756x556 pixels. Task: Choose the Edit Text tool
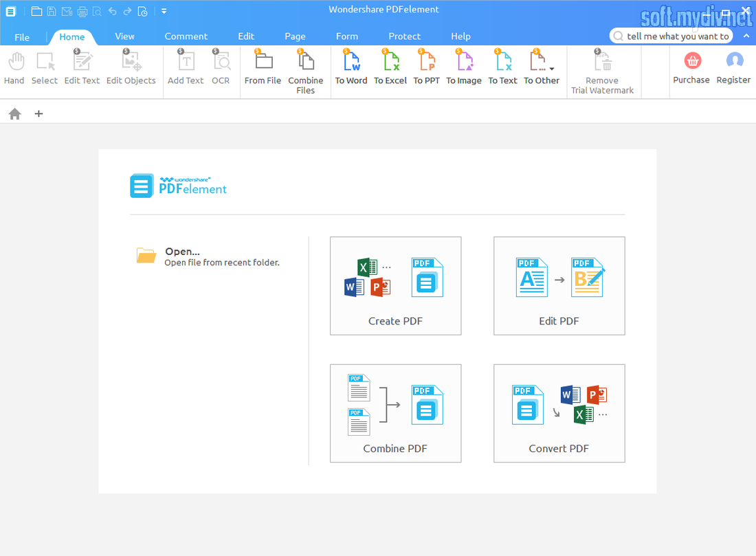pyautogui.click(x=82, y=68)
